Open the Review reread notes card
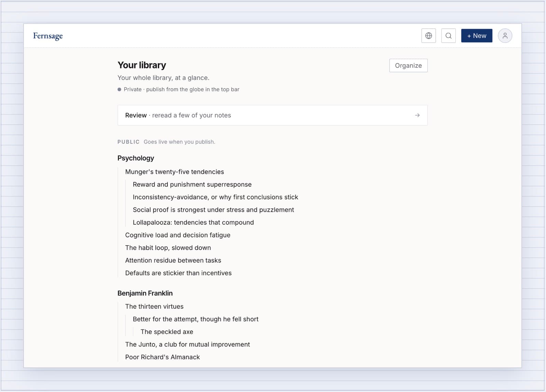Screen dimensions: 546x392 [x=272, y=115]
